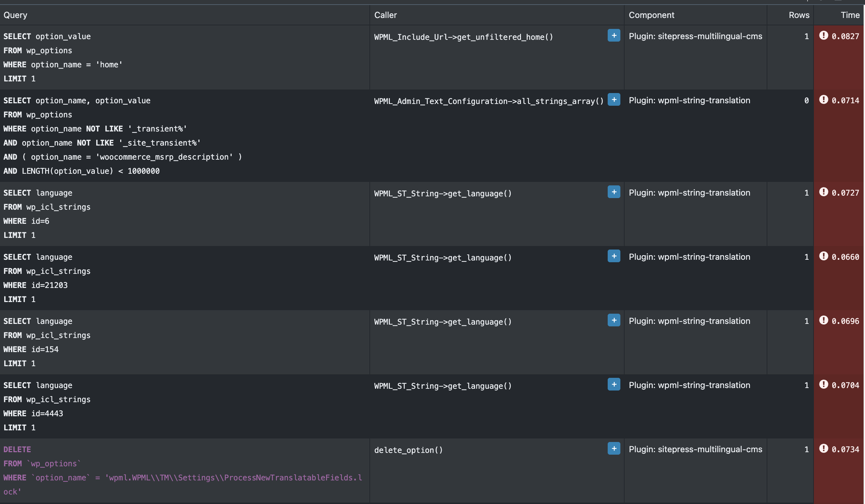Click the line WHERE option_name = 'home'

[x=63, y=64]
